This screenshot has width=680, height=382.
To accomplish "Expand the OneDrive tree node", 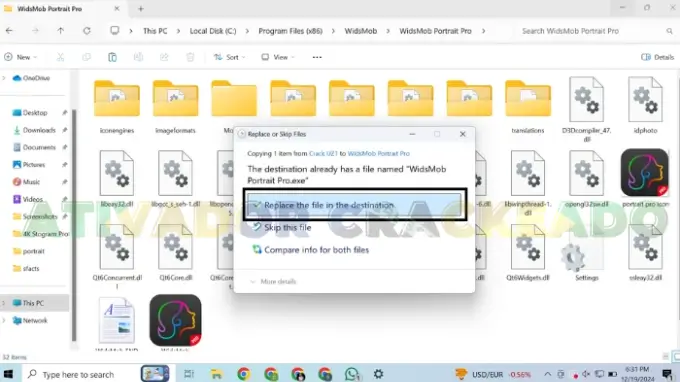I will 4,78.
